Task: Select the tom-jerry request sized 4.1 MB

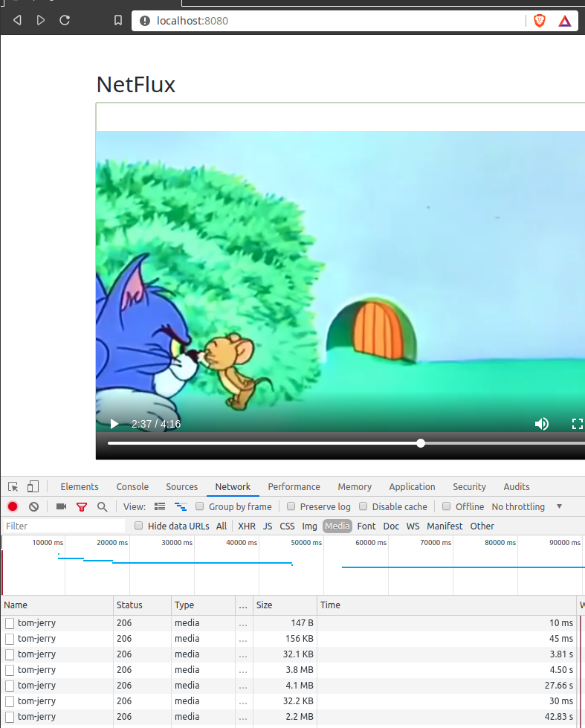Action: 288,686
